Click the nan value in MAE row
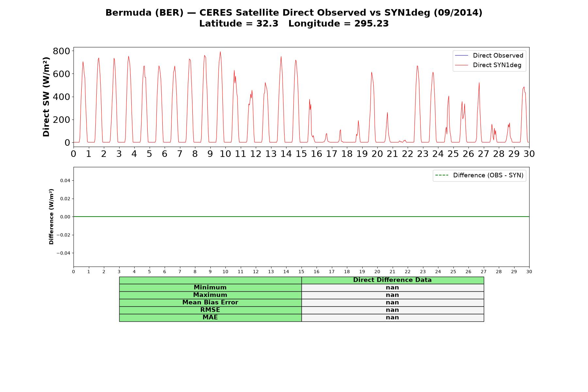This screenshot has width=588, height=392. (x=393, y=318)
